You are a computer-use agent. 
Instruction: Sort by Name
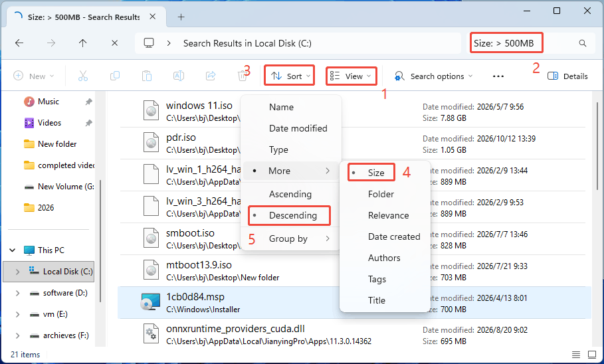[x=292, y=107]
